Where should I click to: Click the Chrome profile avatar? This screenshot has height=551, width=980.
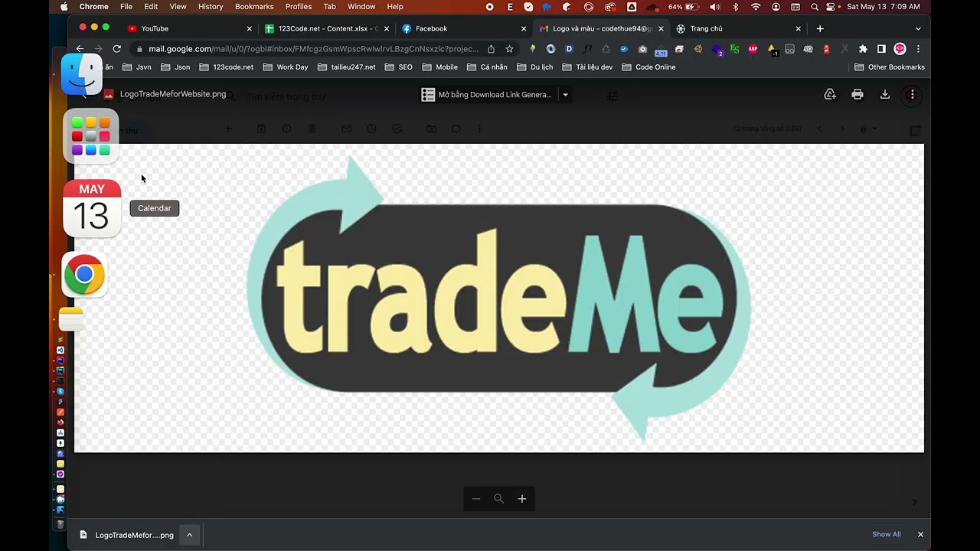[x=900, y=48]
